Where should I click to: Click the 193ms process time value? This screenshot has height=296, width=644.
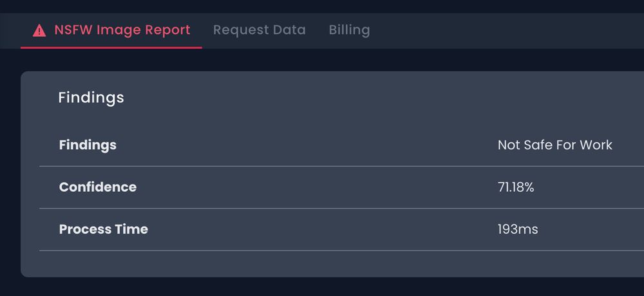point(518,229)
